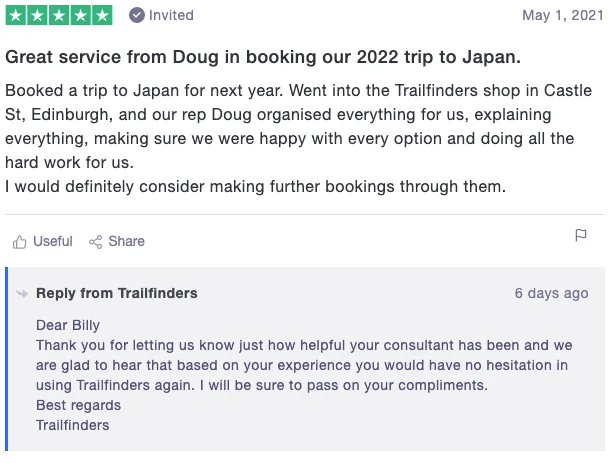Flag this review using the flag icon
612x463 pixels.
pyautogui.click(x=581, y=236)
